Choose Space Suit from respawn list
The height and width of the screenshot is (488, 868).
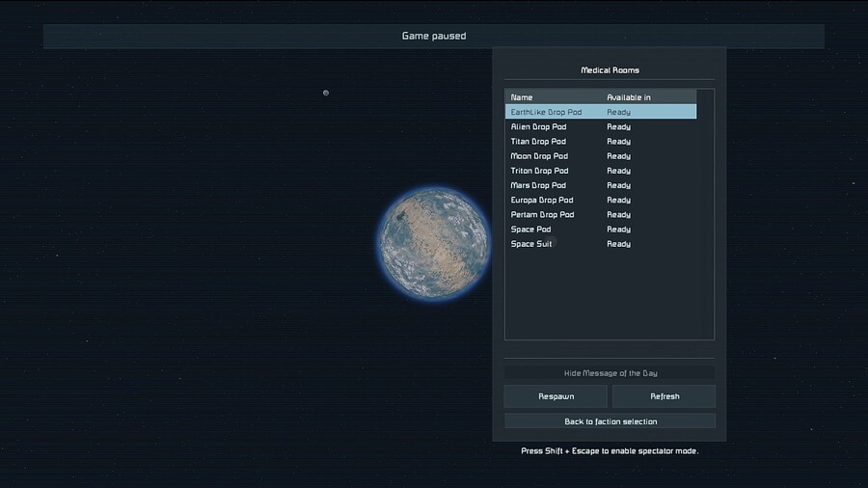click(x=531, y=244)
